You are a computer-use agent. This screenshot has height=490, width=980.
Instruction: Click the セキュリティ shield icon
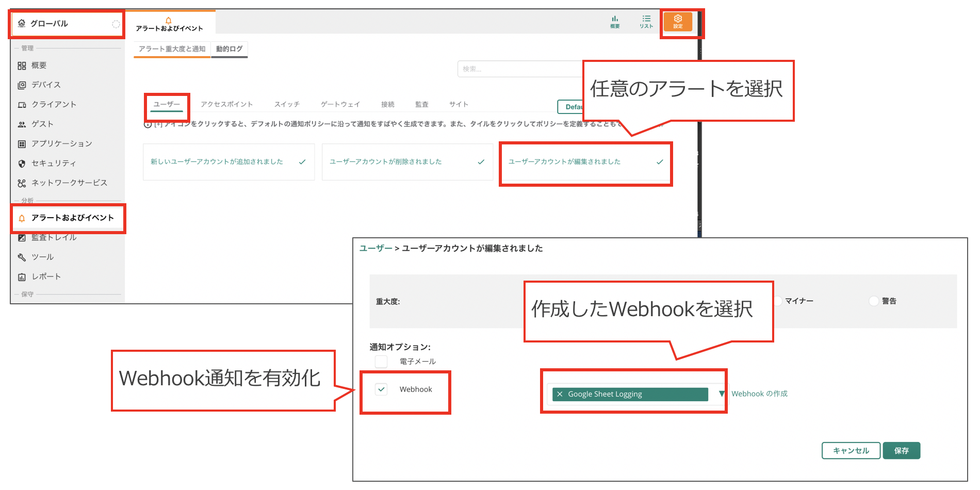(x=22, y=164)
